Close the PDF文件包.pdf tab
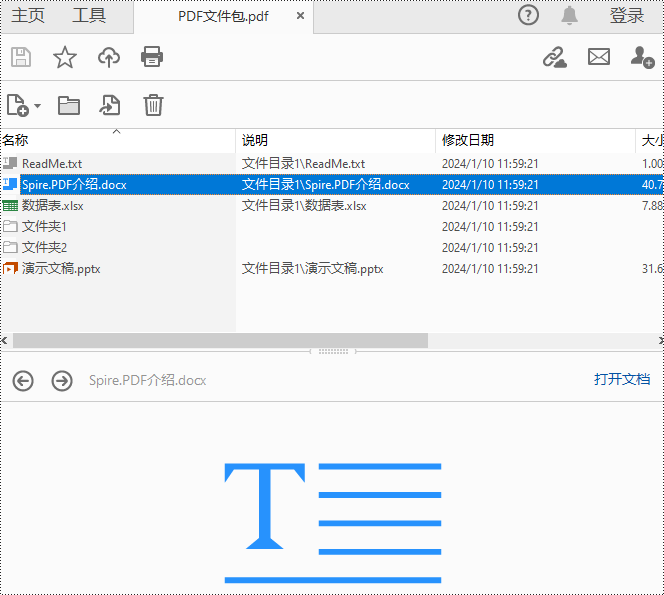This screenshot has height=595, width=664. pyautogui.click(x=300, y=16)
